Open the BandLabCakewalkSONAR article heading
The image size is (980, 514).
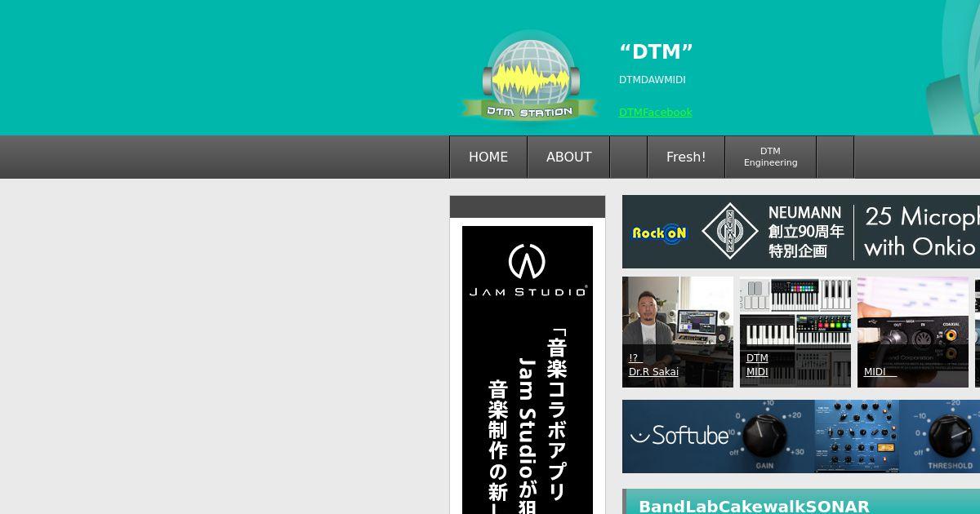pyautogui.click(x=754, y=507)
